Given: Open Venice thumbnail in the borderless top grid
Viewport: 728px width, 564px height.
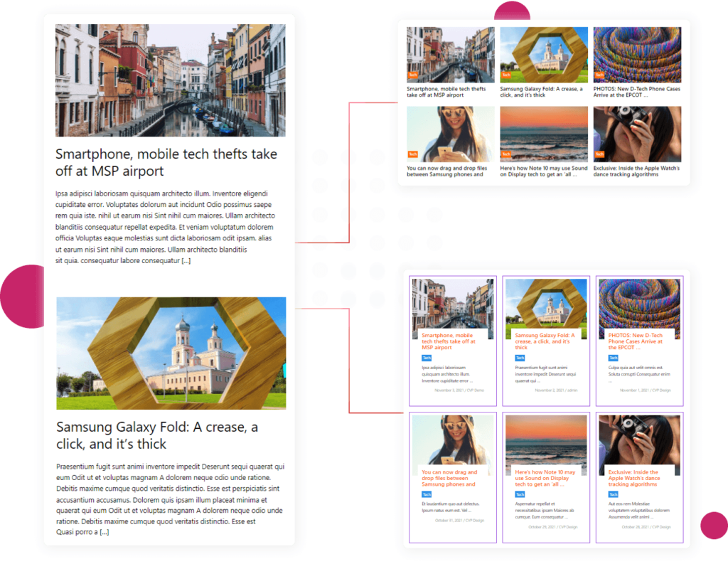Looking at the screenshot, I should [450, 55].
